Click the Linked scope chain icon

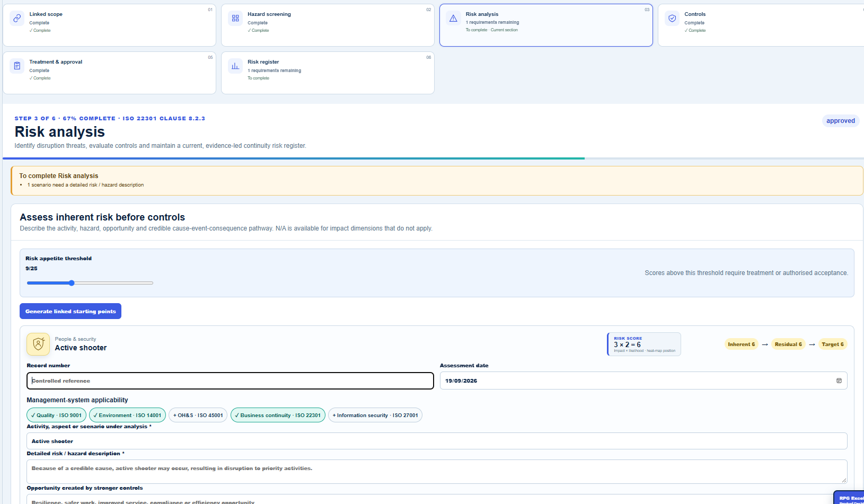pyautogui.click(x=17, y=19)
